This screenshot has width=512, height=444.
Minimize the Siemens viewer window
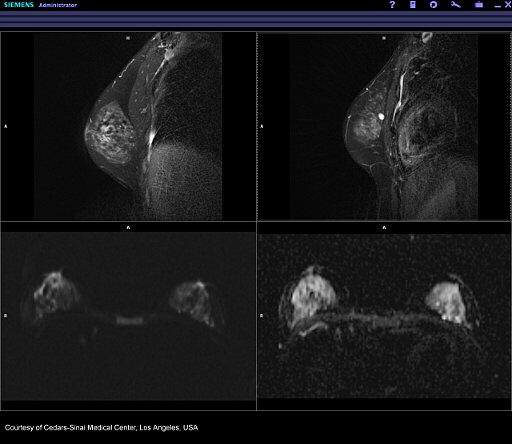point(498,6)
